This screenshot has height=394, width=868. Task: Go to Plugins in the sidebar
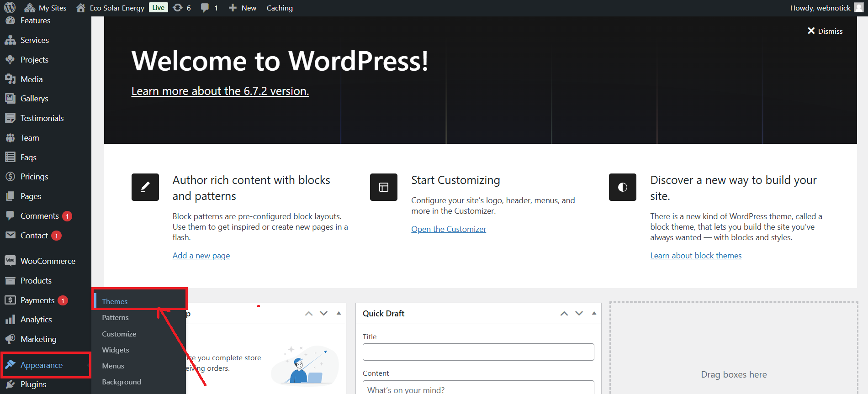click(33, 384)
